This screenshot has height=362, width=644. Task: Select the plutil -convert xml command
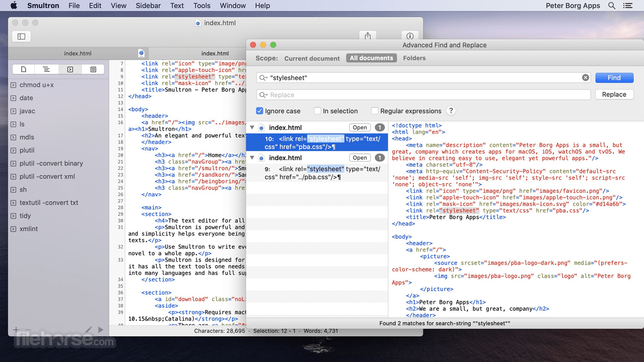point(47,176)
